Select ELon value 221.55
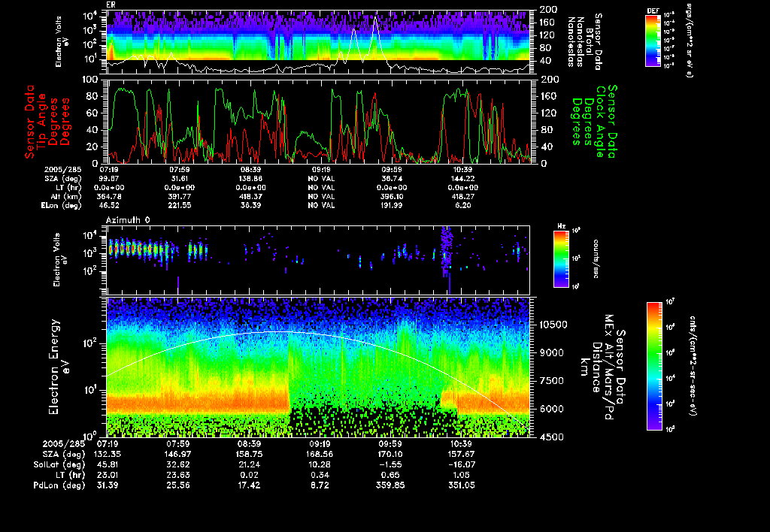The width and height of the screenshot is (770, 532). click(x=179, y=205)
